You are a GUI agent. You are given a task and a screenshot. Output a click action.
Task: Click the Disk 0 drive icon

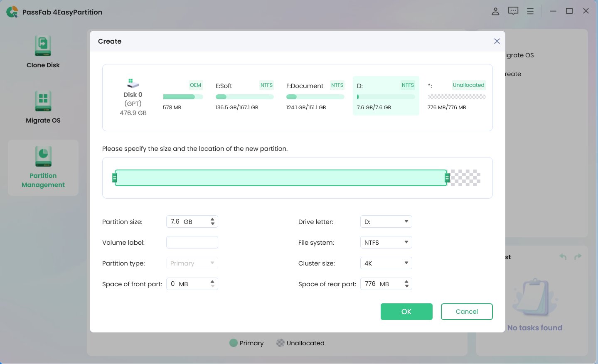pyautogui.click(x=133, y=82)
